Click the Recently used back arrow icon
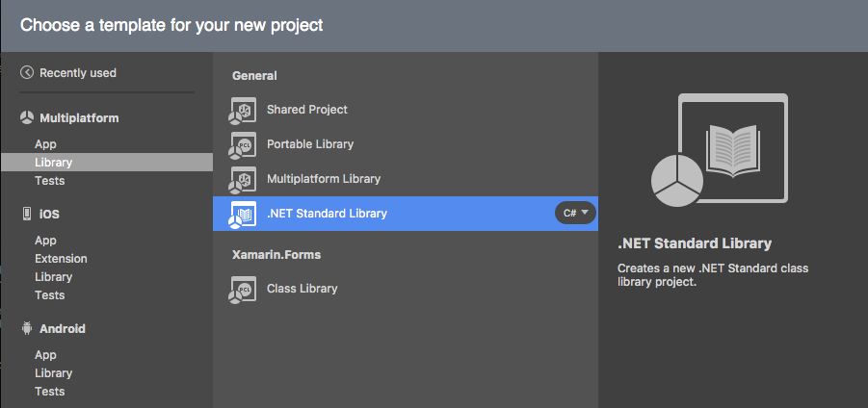The width and height of the screenshot is (868, 408). 27,73
